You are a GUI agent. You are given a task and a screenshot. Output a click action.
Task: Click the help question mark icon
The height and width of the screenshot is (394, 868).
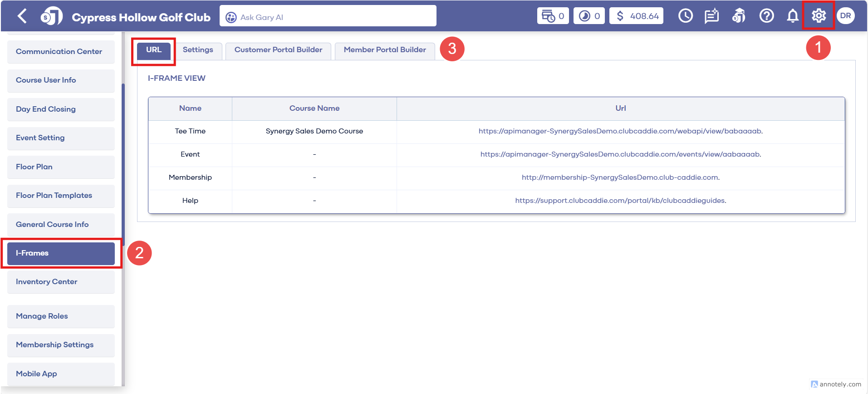coord(766,16)
